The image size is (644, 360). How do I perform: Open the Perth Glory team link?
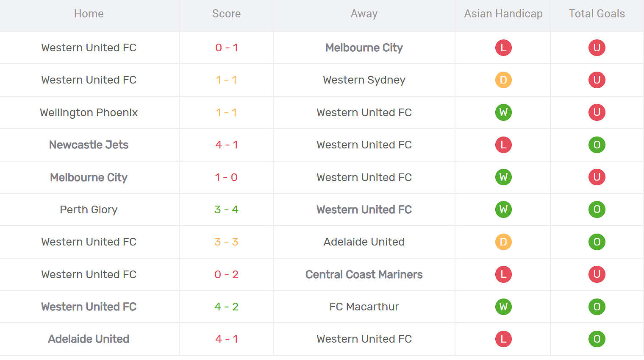point(89,209)
